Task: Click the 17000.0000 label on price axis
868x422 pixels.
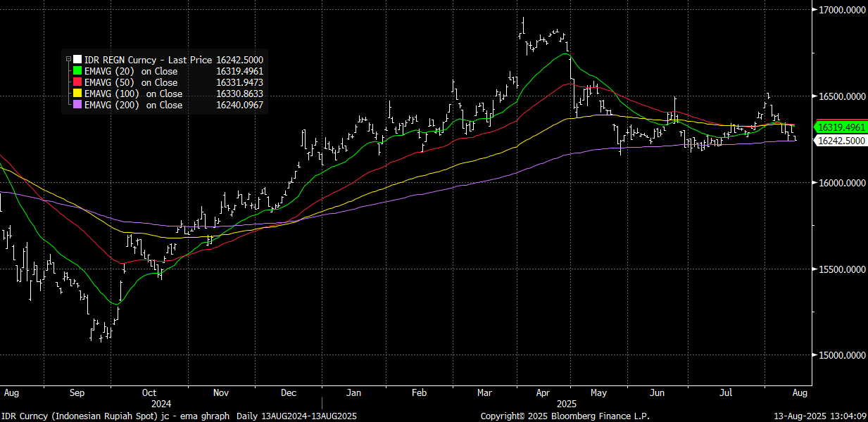Action: point(841,10)
